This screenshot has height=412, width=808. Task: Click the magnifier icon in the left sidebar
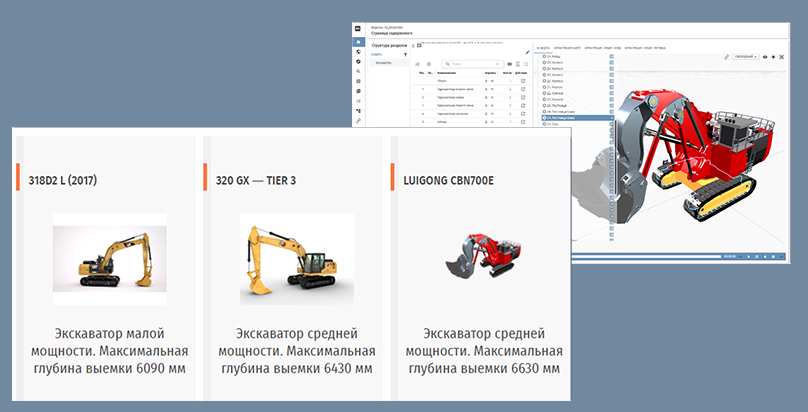coord(358,71)
